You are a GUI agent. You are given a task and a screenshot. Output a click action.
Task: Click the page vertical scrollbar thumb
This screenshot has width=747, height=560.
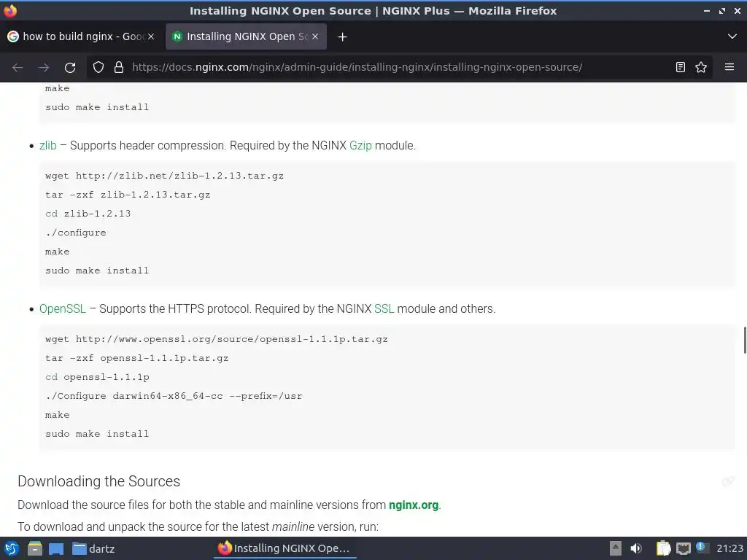click(x=745, y=340)
